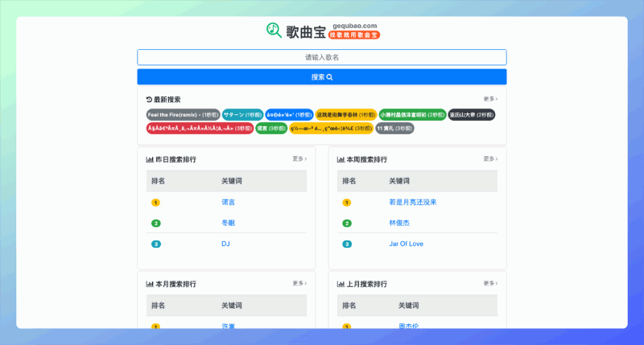Select the 11 黄礼 search tag
This screenshot has height=345, width=644.
point(394,129)
